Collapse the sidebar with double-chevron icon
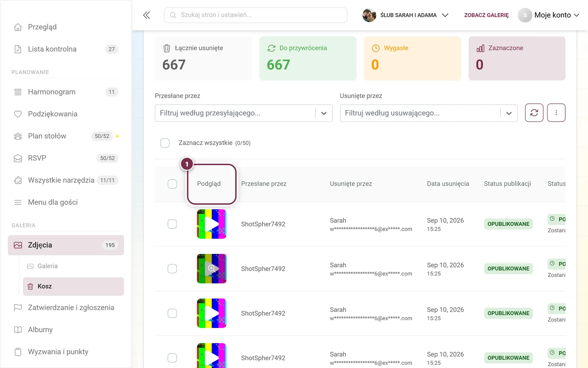The image size is (588, 368). pyautogui.click(x=147, y=15)
